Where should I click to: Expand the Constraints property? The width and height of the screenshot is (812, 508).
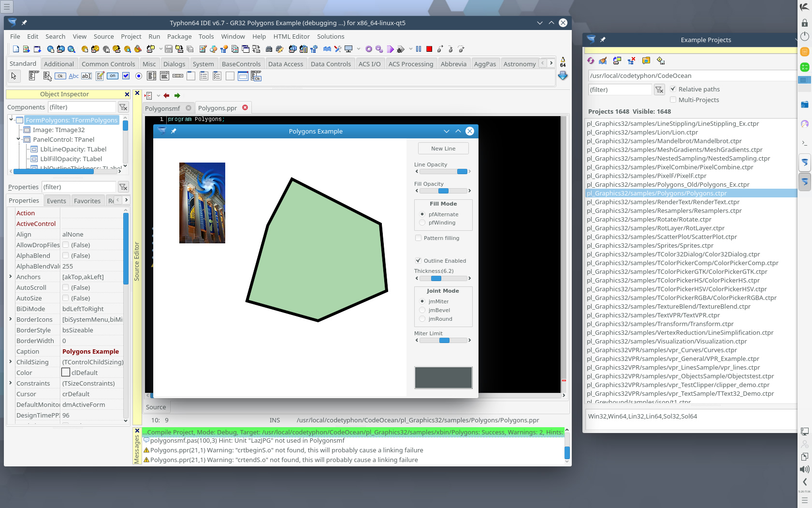[11, 383]
